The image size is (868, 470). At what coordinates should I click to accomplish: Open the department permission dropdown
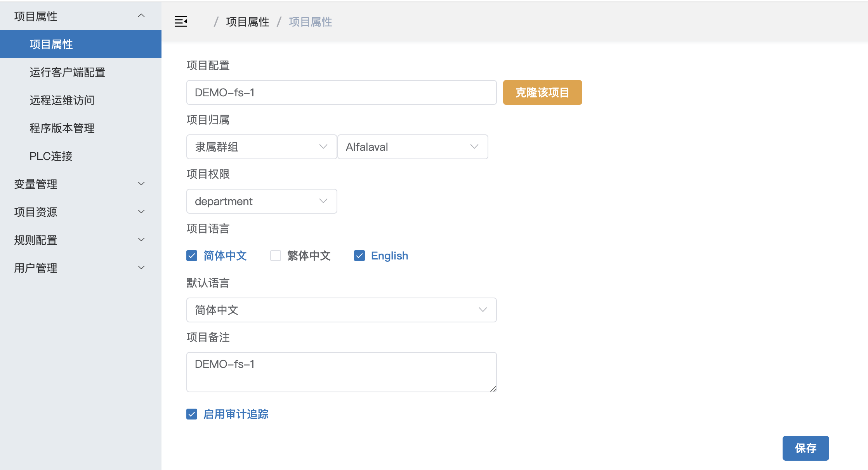[x=261, y=201]
